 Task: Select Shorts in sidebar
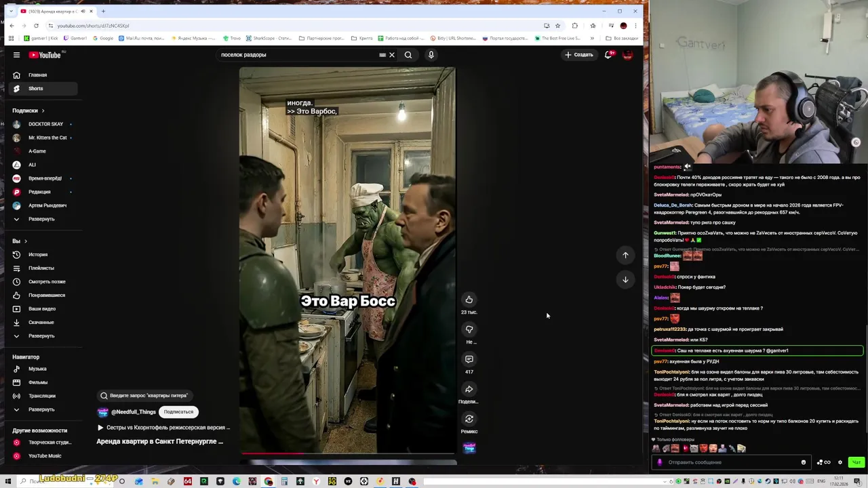tap(43, 89)
